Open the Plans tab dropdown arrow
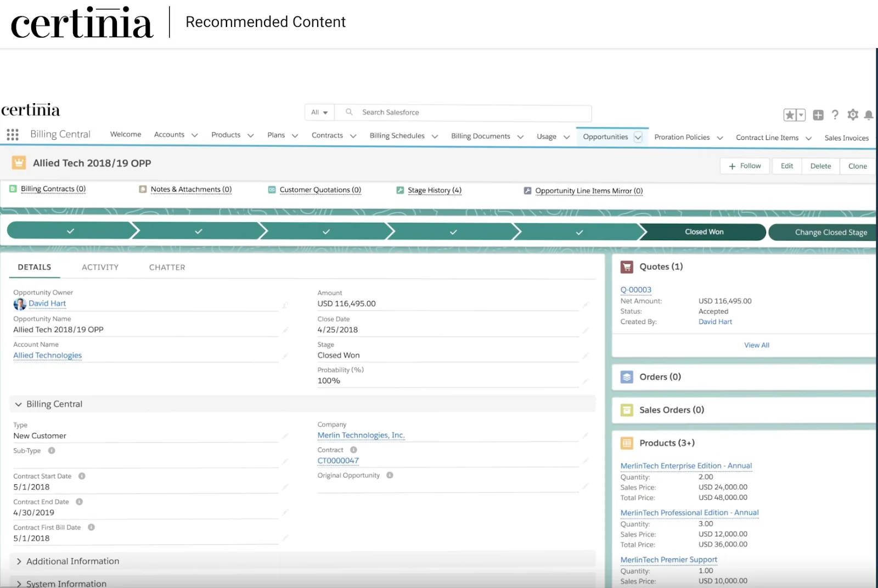The image size is (878, 588). 295,135
